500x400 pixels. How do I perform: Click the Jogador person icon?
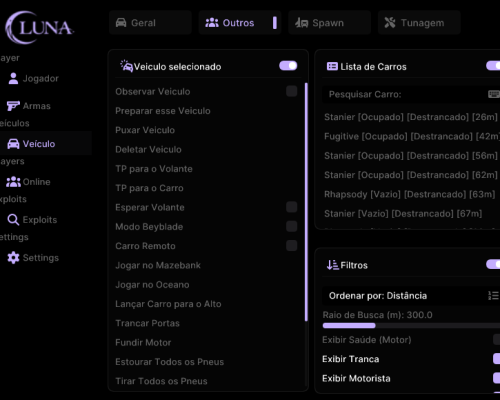coord(13,79)
